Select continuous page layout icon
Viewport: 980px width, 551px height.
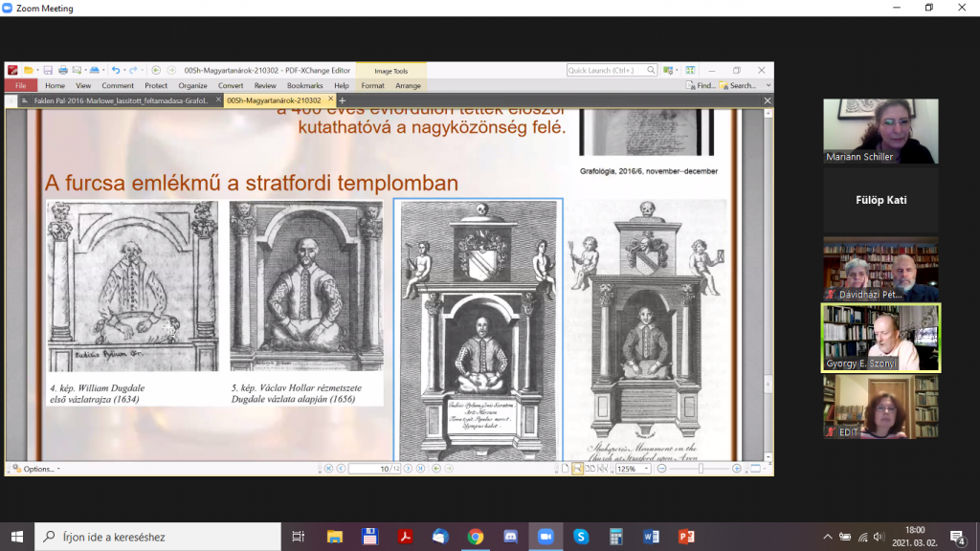point(577,469)
